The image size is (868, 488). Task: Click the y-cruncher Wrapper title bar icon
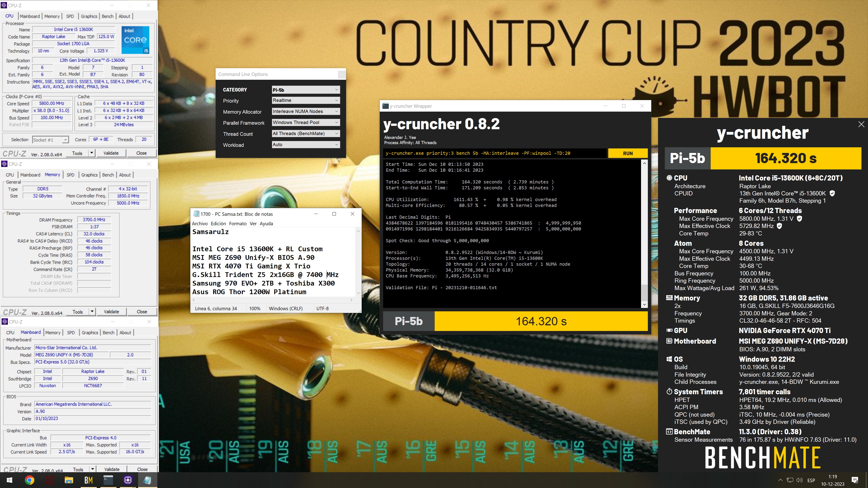pyautogui.click(x=385, y=106)
